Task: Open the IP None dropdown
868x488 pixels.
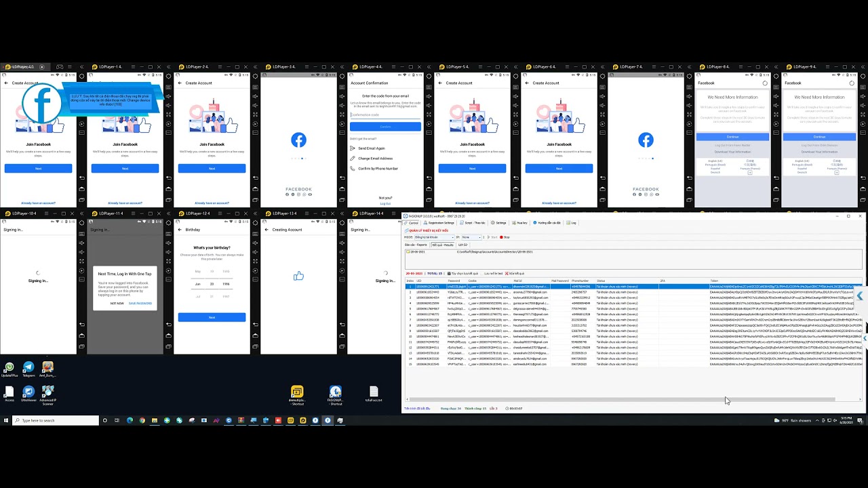Action: tap(471, 237)
